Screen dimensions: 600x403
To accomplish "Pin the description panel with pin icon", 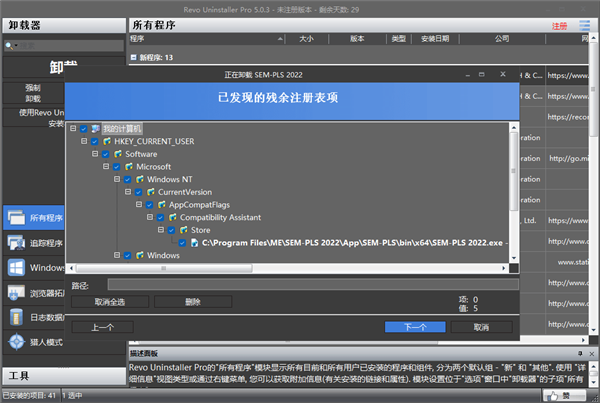I will pyautogui.click(x=580, y=353).
